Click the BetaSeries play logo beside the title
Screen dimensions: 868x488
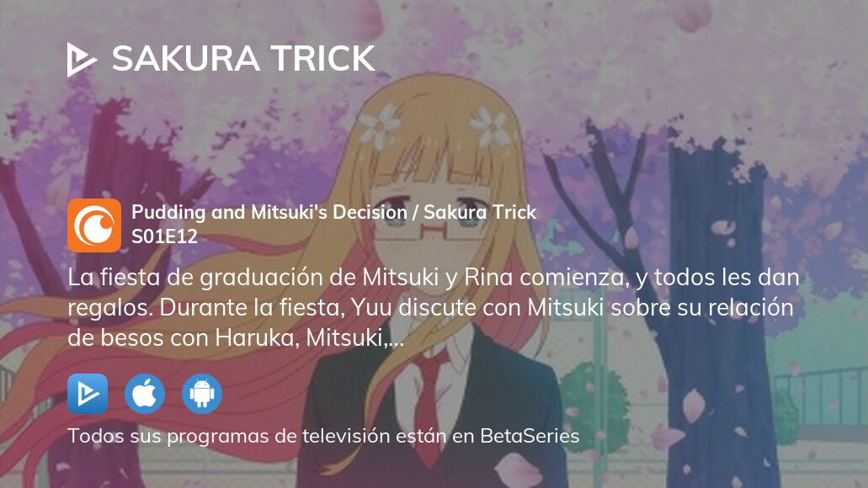pos(82,59)
